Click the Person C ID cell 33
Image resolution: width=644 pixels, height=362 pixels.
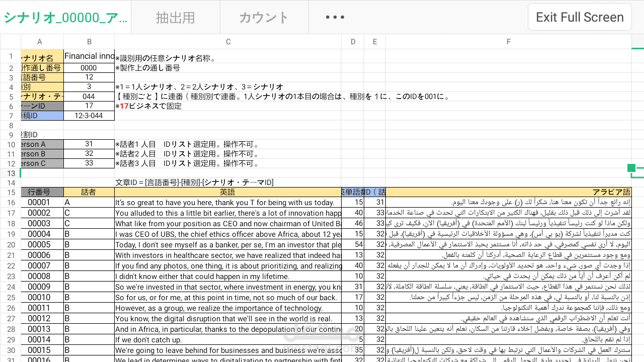89,163
